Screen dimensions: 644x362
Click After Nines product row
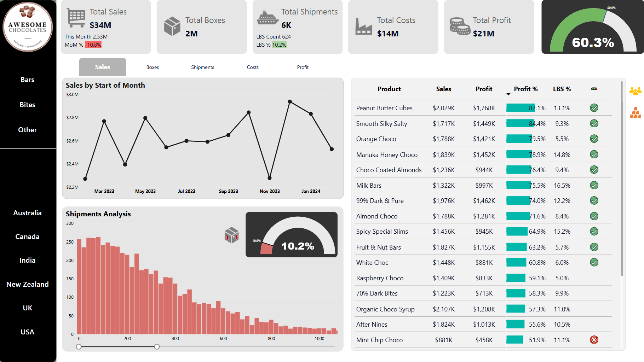point(483,325)
